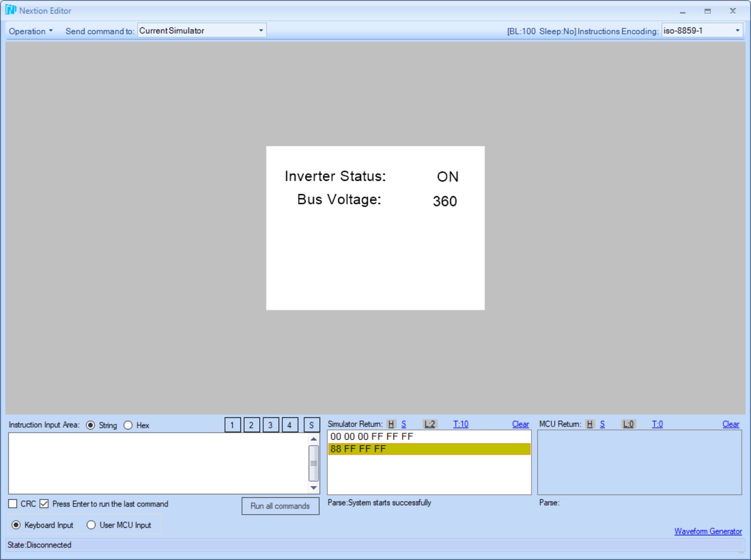This screenshot has height=560, width=751.
Task: Clear the Simulator Return log
Action: tap(520, 424)
